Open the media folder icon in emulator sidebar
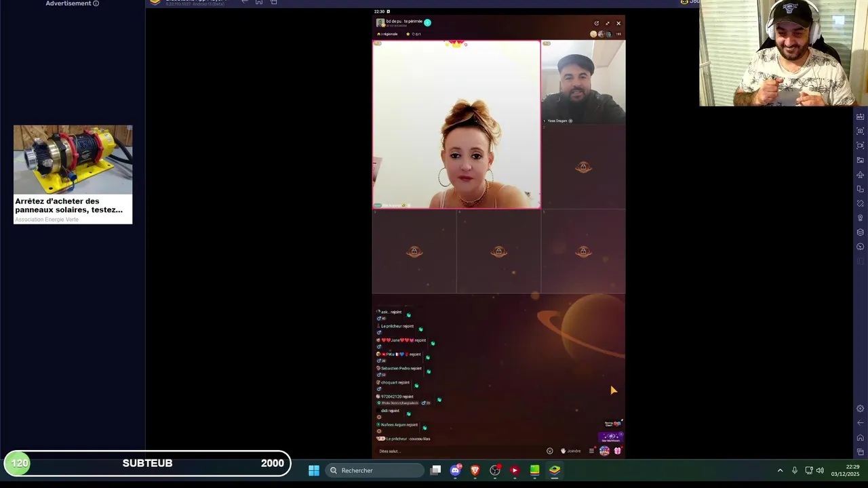Screen dimensions: 868x488 click(x=861, y=160)
